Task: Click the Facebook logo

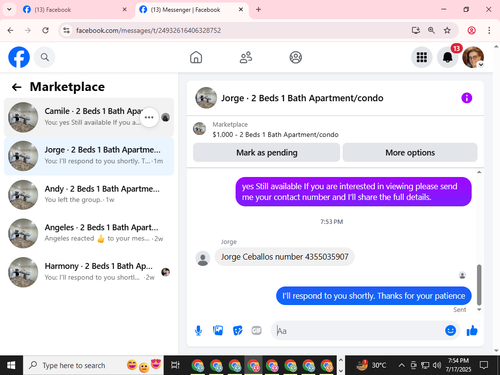Action: (x=19, y=57)
